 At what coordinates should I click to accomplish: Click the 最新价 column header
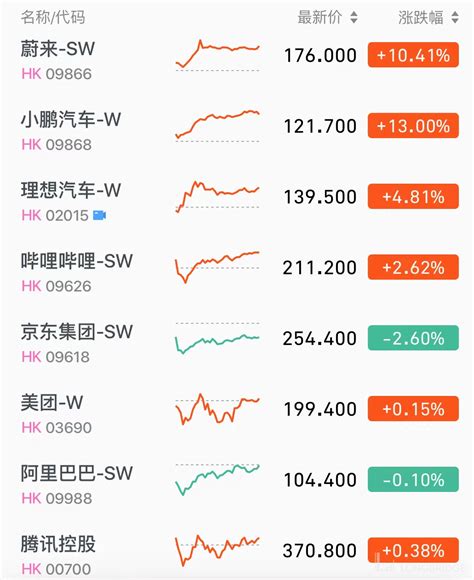pyautogui.click(x=320, y=17)
